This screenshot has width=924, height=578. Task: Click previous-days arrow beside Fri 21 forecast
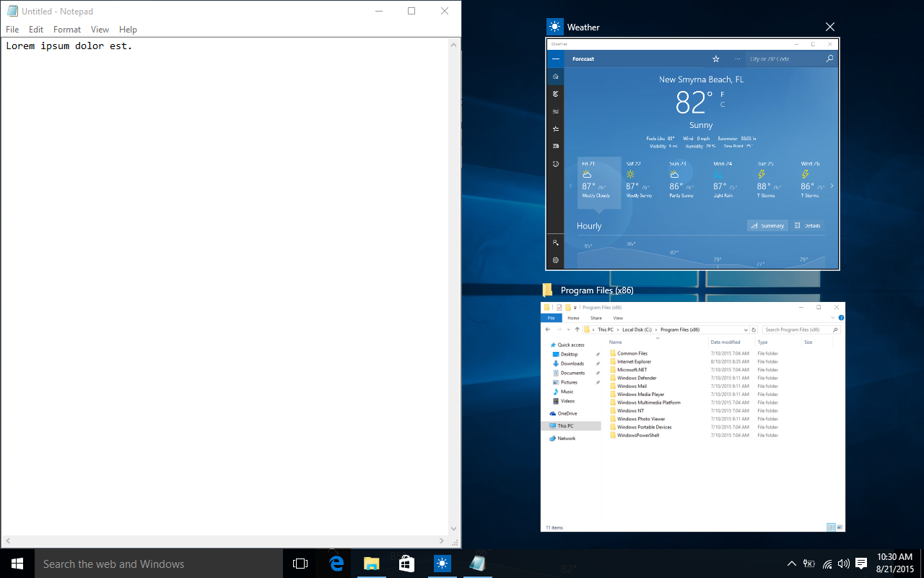[x=570, y=186]
